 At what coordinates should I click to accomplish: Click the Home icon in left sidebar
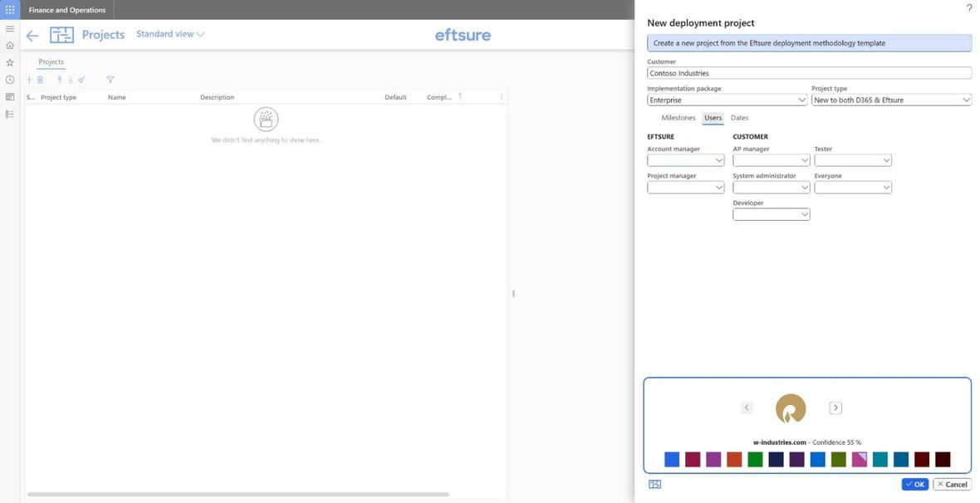10,46
